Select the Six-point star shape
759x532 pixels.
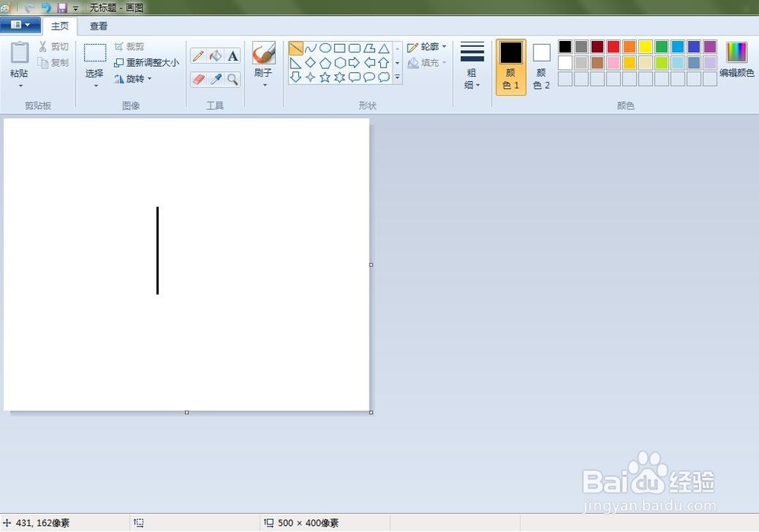(x=340, y=77)
